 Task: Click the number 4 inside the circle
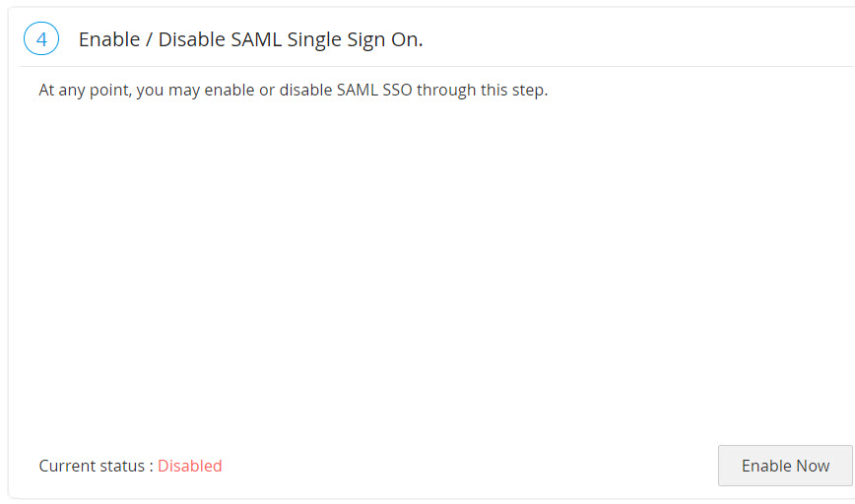(x=40, y=39)
